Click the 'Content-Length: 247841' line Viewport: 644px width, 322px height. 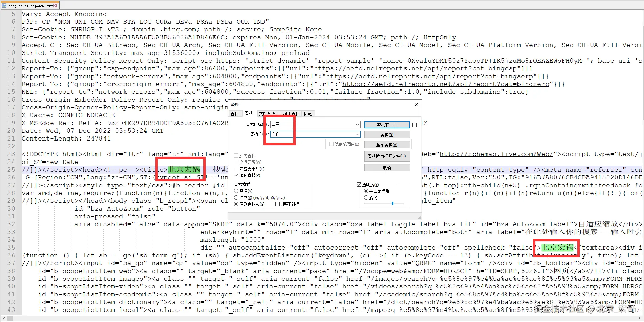tap(66, 138)
